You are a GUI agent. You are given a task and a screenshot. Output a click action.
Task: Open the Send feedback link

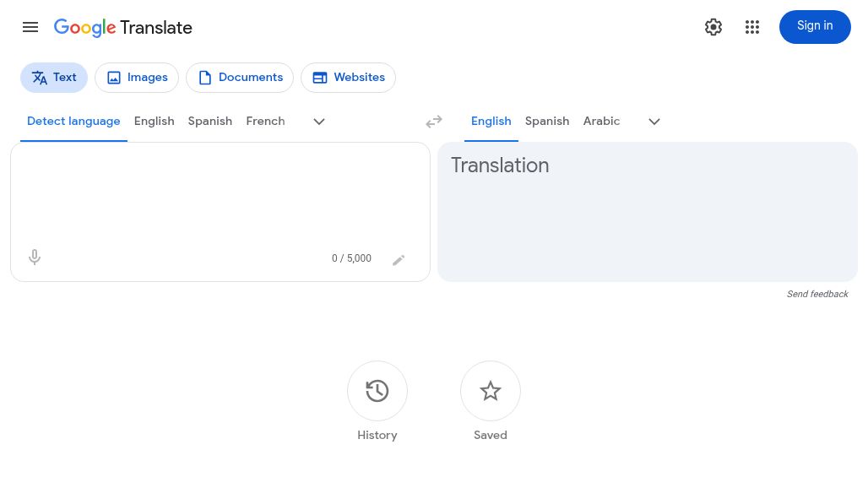[817, 294]
